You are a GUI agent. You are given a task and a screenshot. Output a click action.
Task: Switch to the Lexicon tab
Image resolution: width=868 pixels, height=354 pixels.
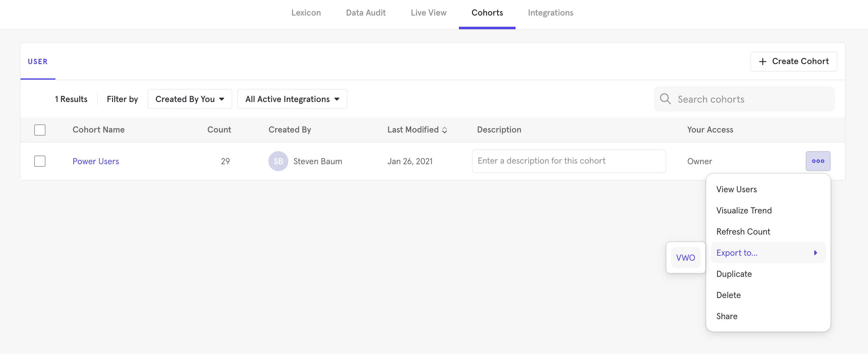(306, 13)
